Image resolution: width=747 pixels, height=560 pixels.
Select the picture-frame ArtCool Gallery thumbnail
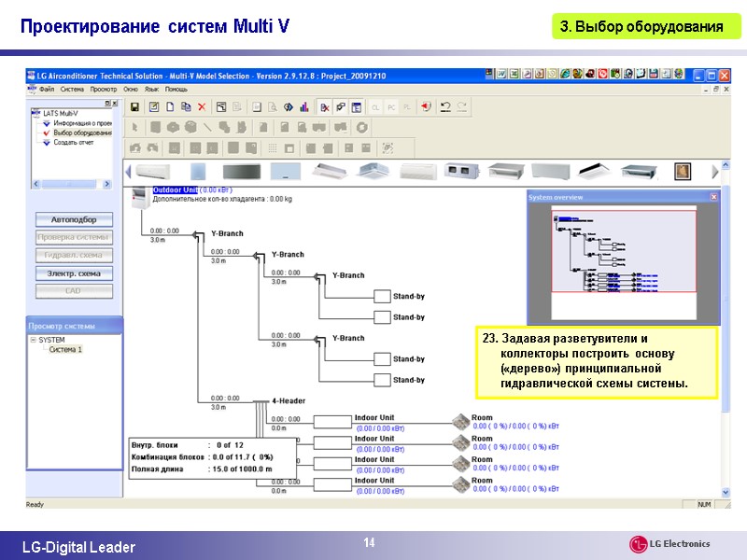(x=683, y=172)
